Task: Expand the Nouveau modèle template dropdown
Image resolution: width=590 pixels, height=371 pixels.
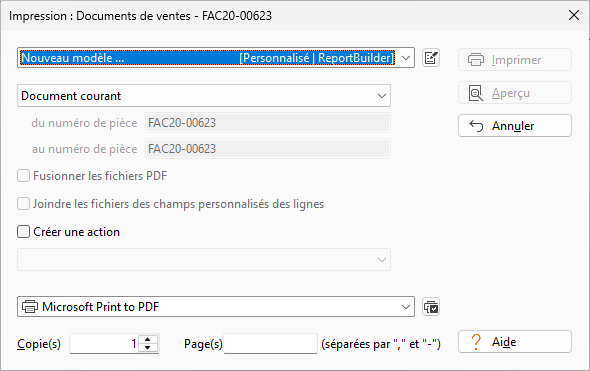Action: click(405, 58)
